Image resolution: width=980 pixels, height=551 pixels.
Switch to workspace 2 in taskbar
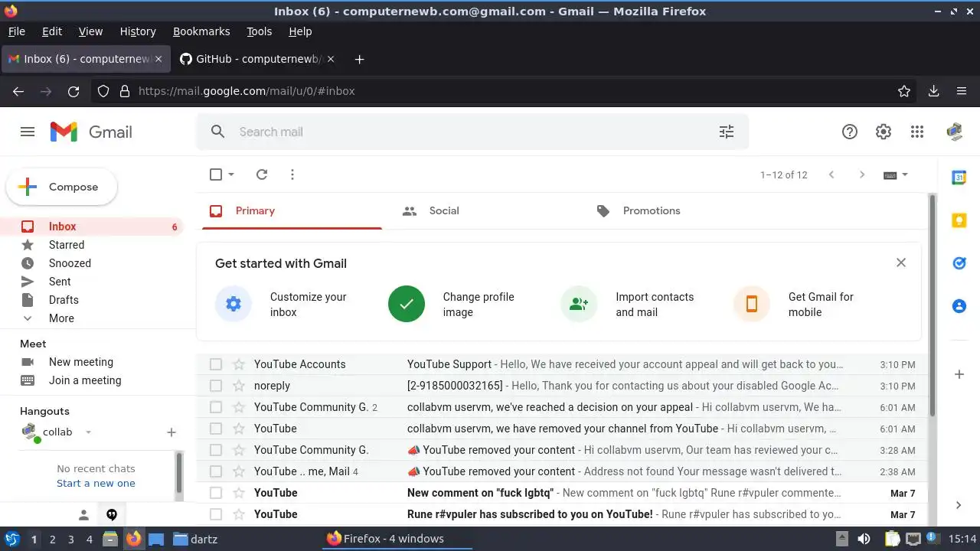click(52, 540)
